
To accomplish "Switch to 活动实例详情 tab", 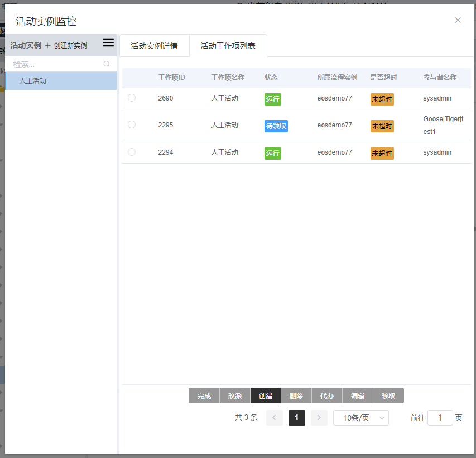I will coord(154,46).
